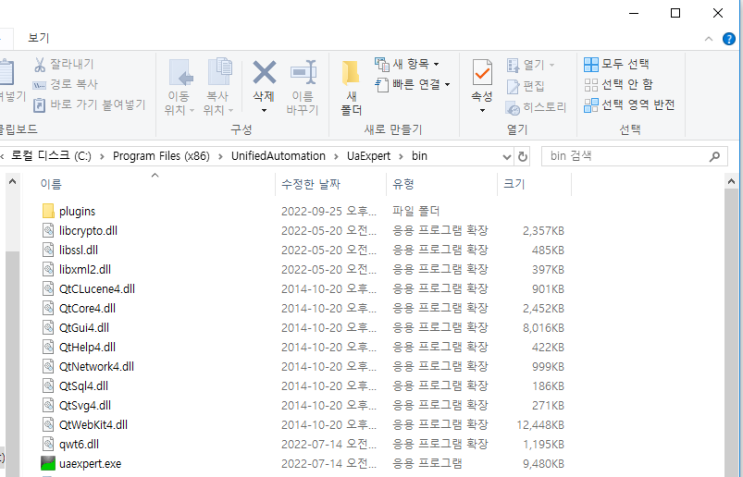Select the QtHelp4.dll file icon
Image resolution: width=743 pixels, height=477 pixels.
click(x=48, y=347)
